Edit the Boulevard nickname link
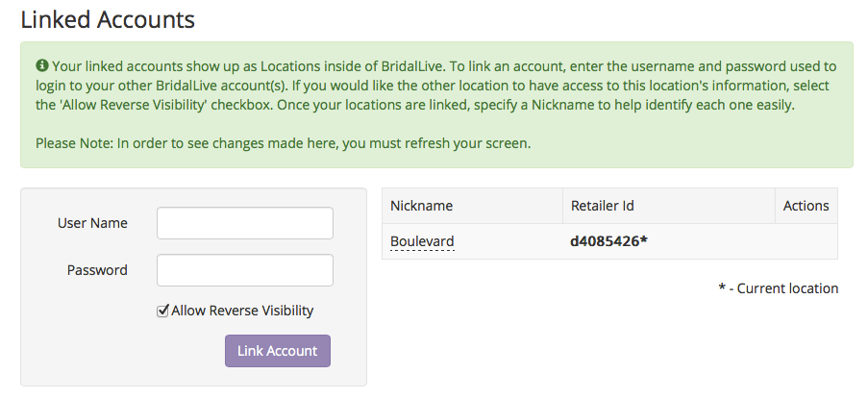868x399 pixels. pos(422,242)
